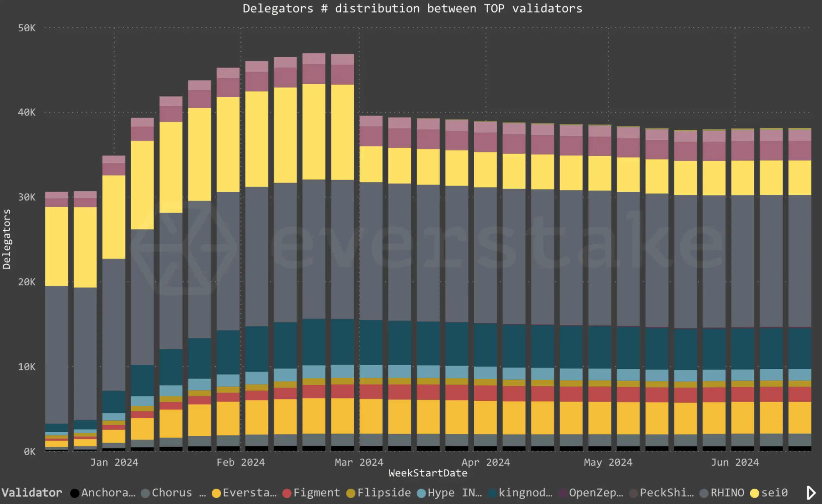Click the 0K y-axis label
The height and width of the screenshot is (504, 822).
29,452
